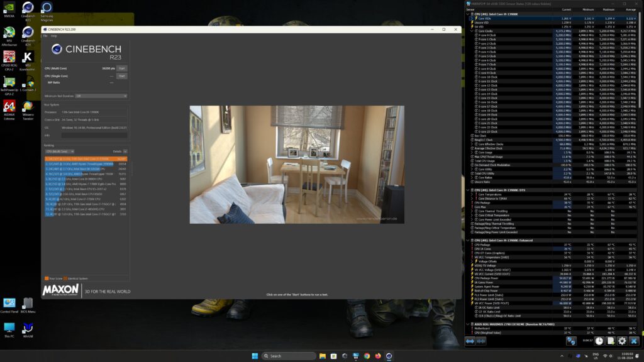This screenshot has height=362, width=644.
Task: Open Cinebench R23 desktop shortcut
Action: 28,11
